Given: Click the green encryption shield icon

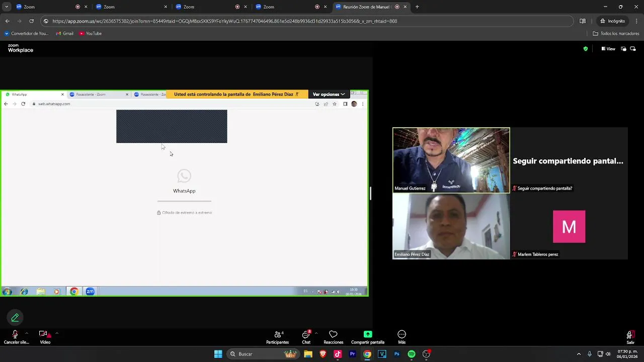Looking at the screenshot, I should click(x=585, y=49).
